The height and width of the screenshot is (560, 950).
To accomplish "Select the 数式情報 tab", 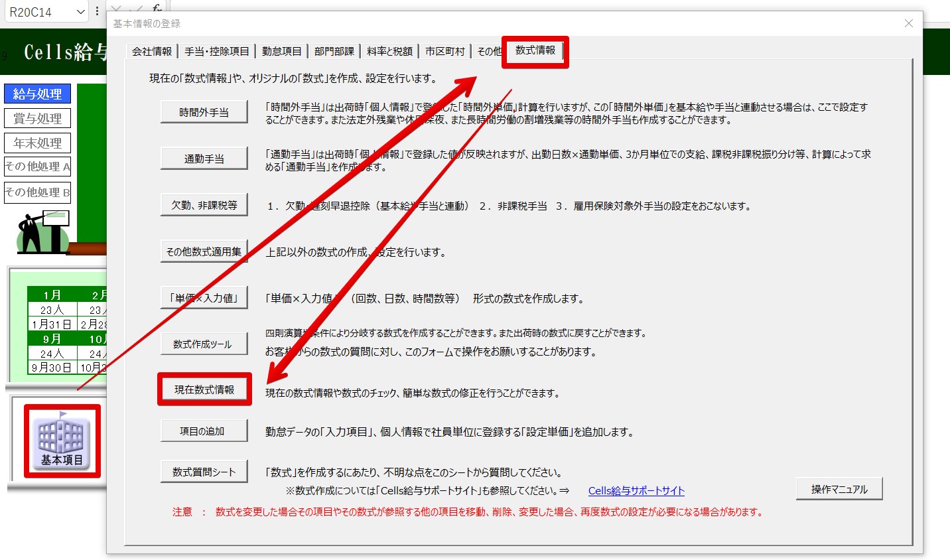I will [x=535, y=50].
